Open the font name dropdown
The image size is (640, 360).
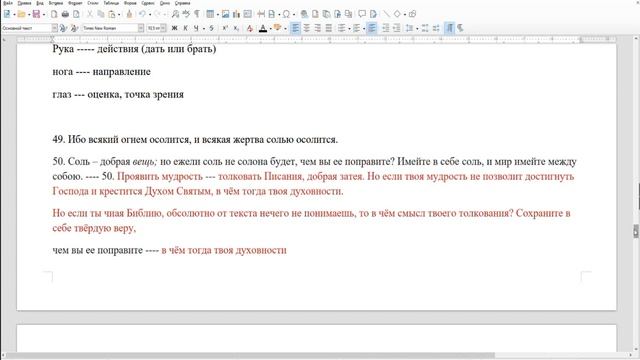(x=141, y=28)
